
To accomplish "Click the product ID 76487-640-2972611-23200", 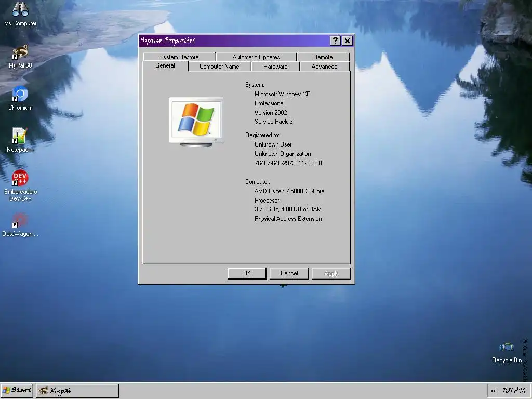I will coord(288,163).
